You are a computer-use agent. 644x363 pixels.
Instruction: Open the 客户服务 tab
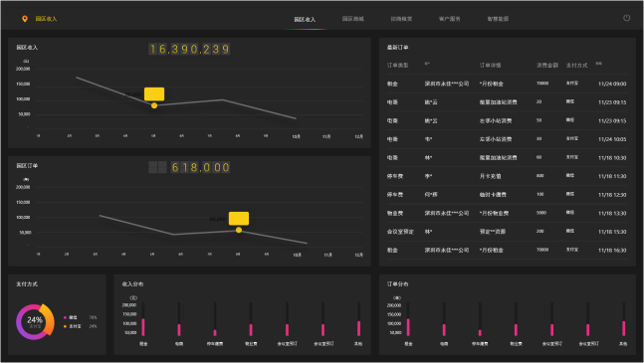point(449,19)
